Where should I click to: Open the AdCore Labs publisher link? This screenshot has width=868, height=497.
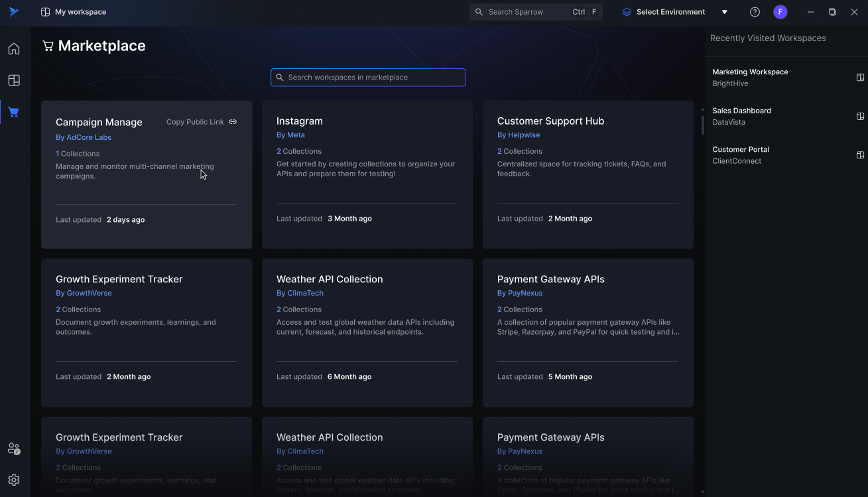(88, 137)
